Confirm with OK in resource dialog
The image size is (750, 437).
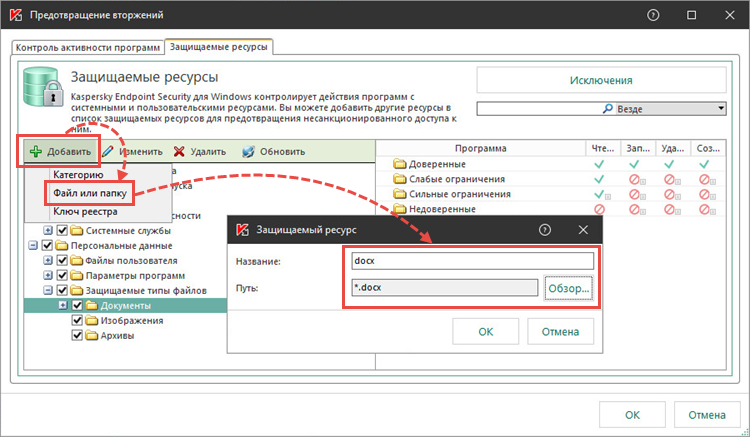pyautogui.click(x=485, y=332)
